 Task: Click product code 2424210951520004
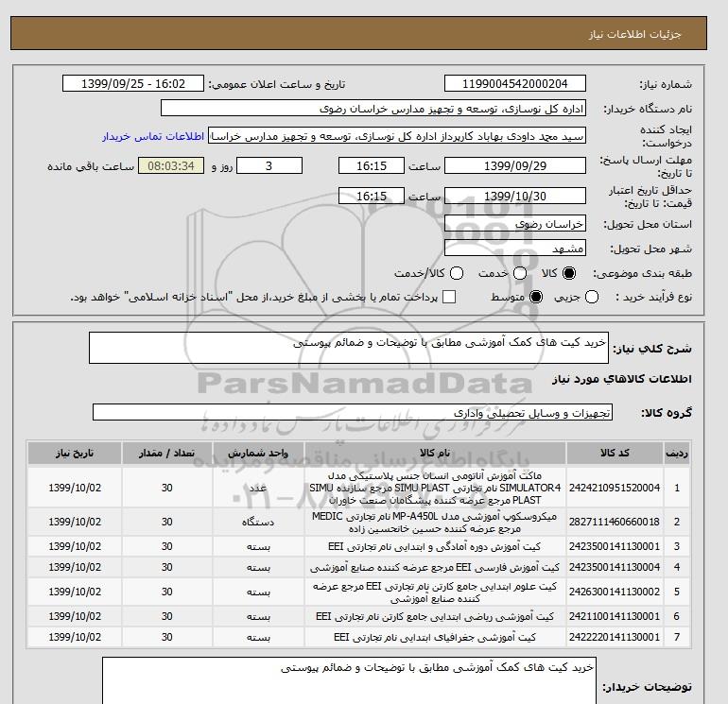pos(615,488)
